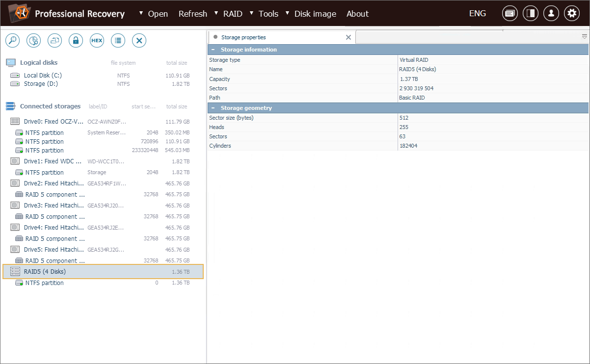
Task: Open the gear settings icon
Action: pyautogui.click(x=571, y=14)
